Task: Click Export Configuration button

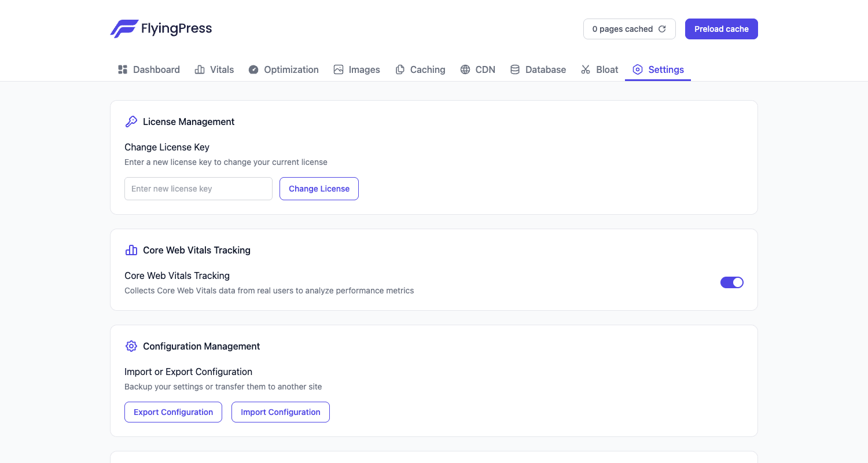Action: 173,412
